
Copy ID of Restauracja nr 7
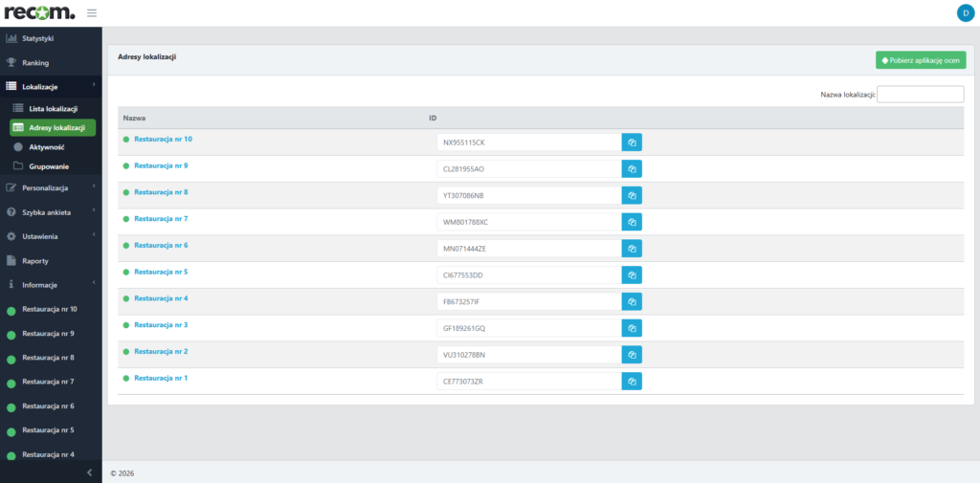pos(632,222)
